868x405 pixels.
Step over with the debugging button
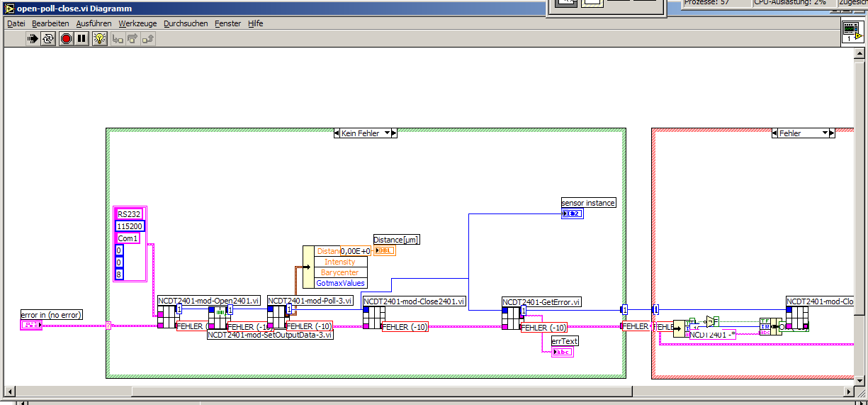133,39
